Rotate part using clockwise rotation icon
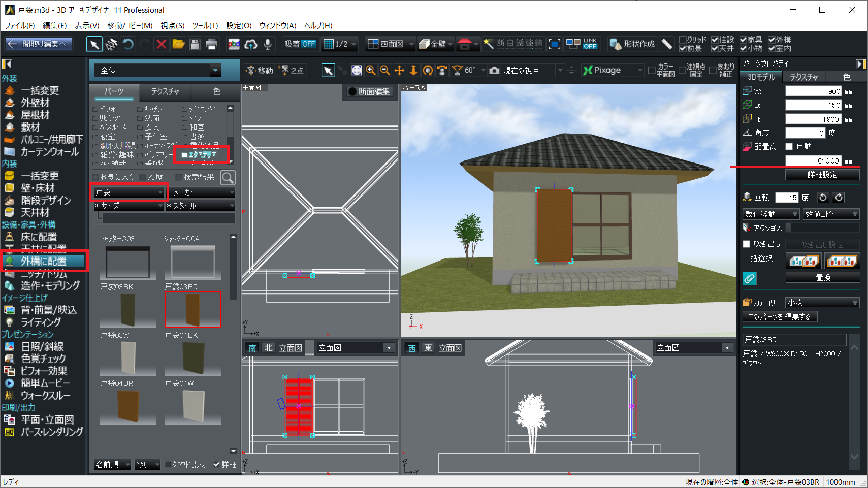This screenshot has width=868, height=488. tap(839, 198)
